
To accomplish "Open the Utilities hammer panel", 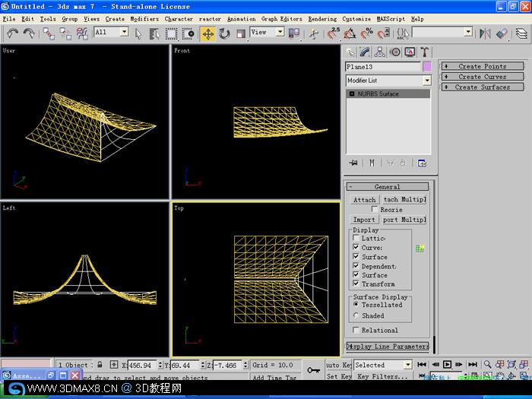I will (x=424, y=52).
